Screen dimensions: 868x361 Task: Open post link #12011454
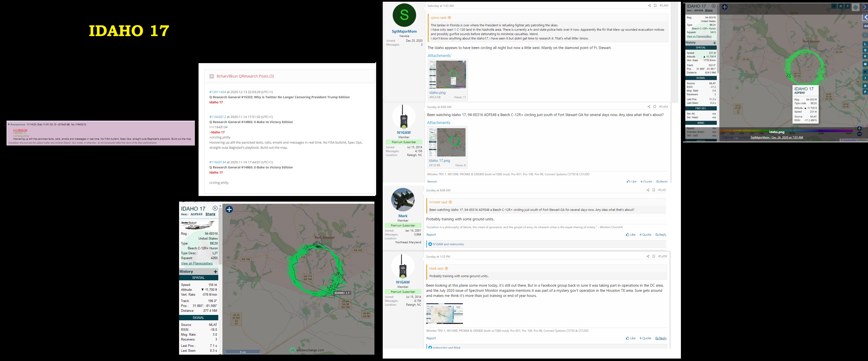(x=218, y=92)
